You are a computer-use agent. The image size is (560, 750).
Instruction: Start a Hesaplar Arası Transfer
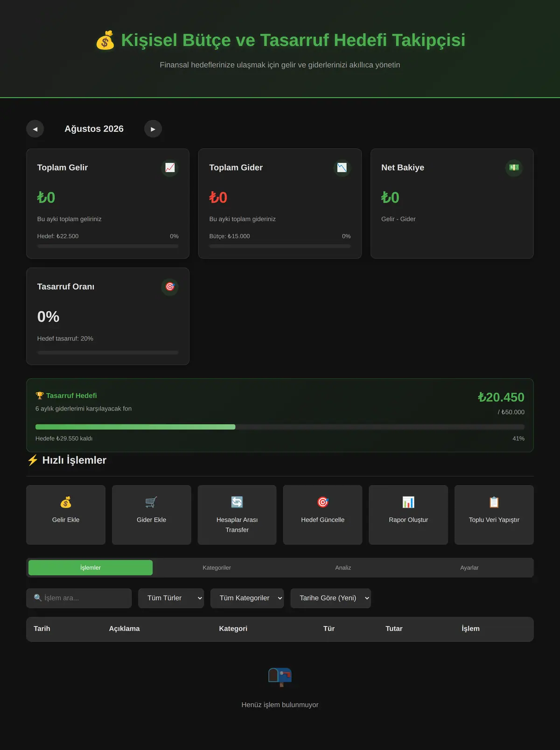[237, 515]
